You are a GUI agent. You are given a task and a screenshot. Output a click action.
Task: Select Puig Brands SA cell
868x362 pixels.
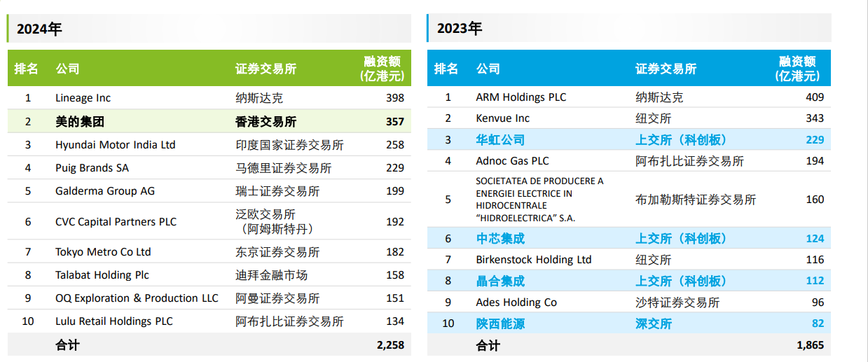tap(92, 168)
